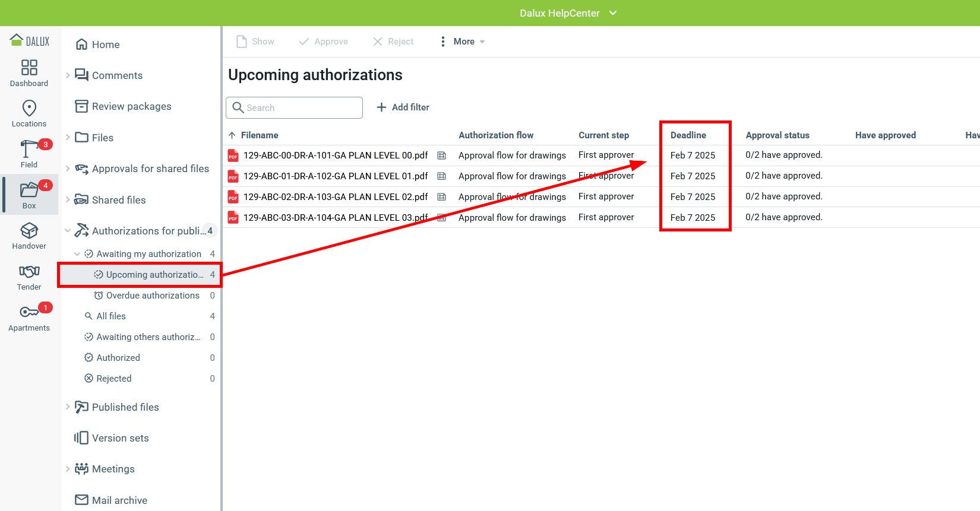980x511 pixels.
Task: Go to Review packages
Action: pos(131,106)
